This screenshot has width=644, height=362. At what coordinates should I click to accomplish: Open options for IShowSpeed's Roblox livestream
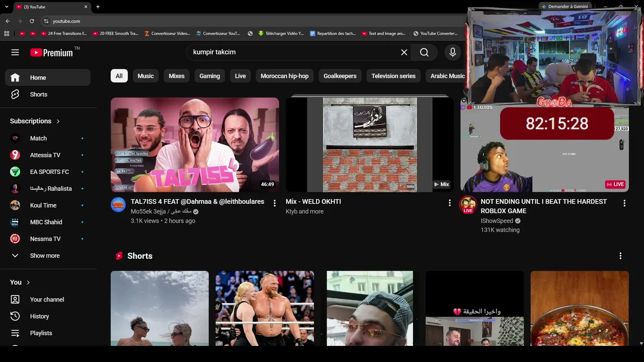tap(624, 203)
